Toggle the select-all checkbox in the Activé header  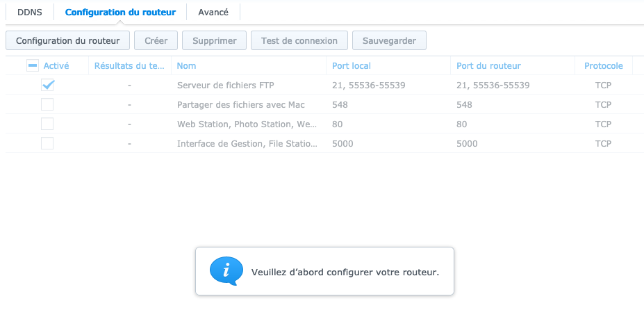click(33, 65)
